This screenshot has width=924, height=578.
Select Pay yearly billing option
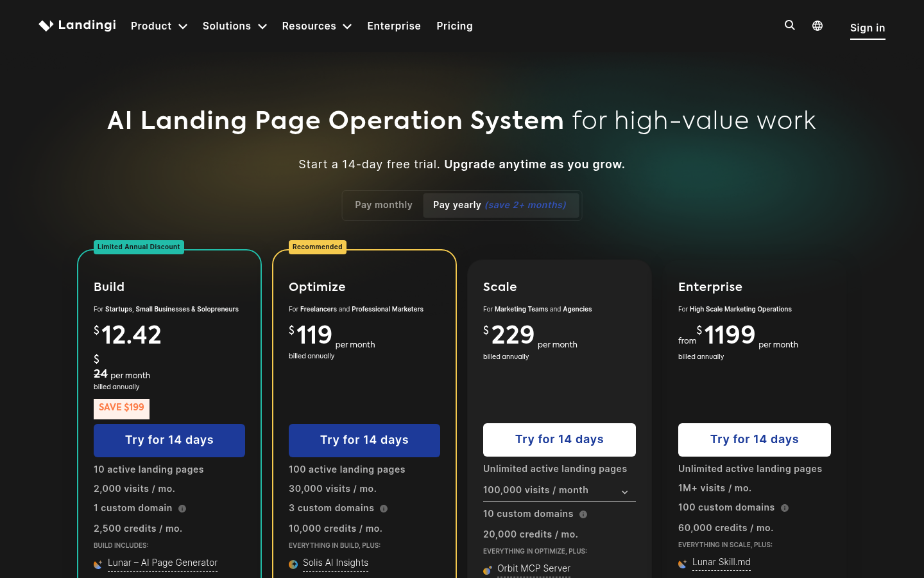501,205
